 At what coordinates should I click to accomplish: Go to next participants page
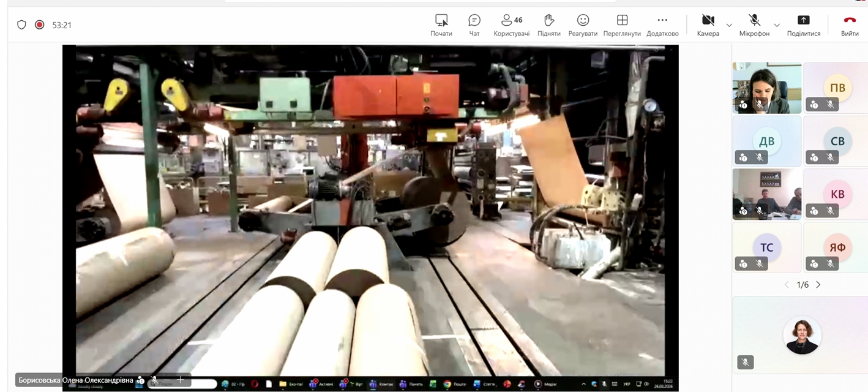point(818,285)
